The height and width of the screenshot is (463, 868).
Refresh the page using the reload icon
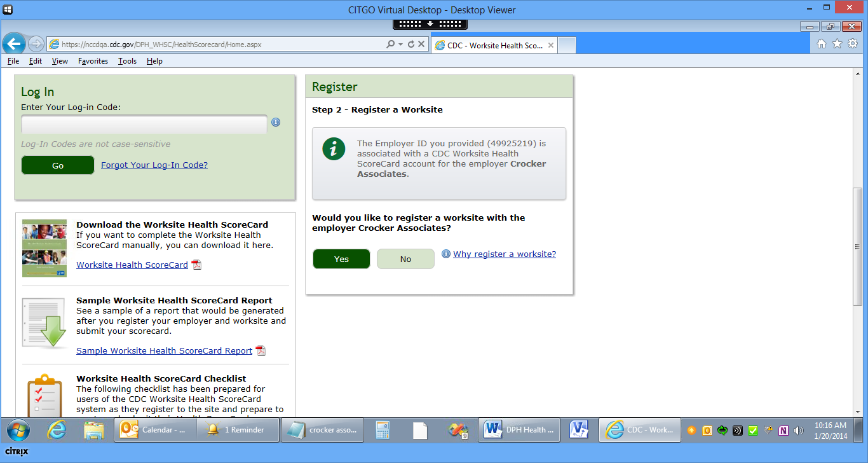[x=411, y=45]
